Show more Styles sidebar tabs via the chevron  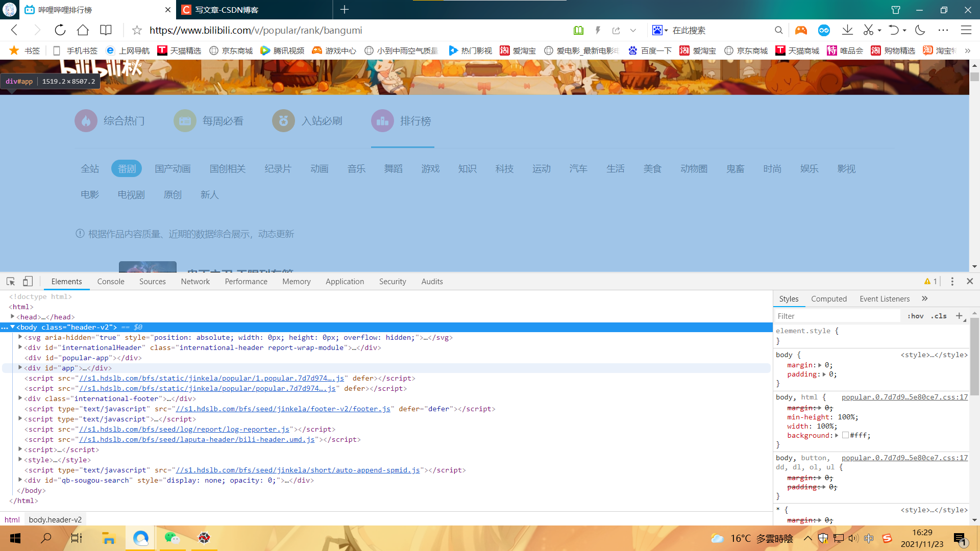[x=924, y=298]
